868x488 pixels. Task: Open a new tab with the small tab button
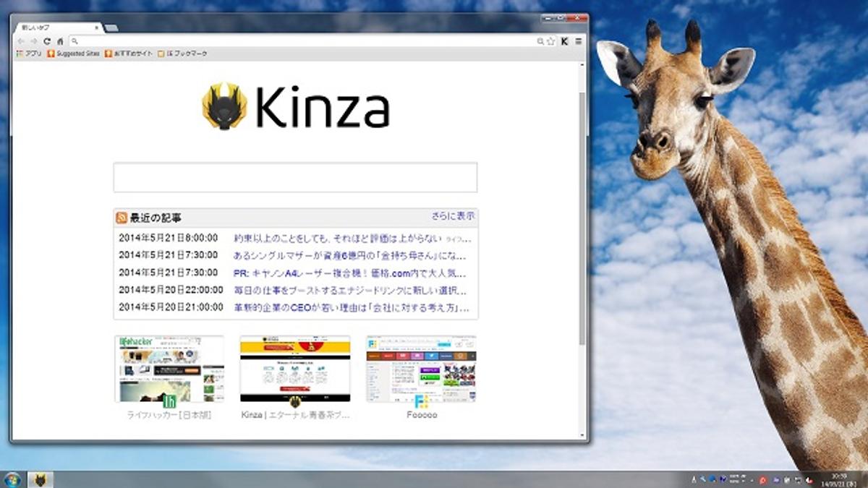[112, 28]
